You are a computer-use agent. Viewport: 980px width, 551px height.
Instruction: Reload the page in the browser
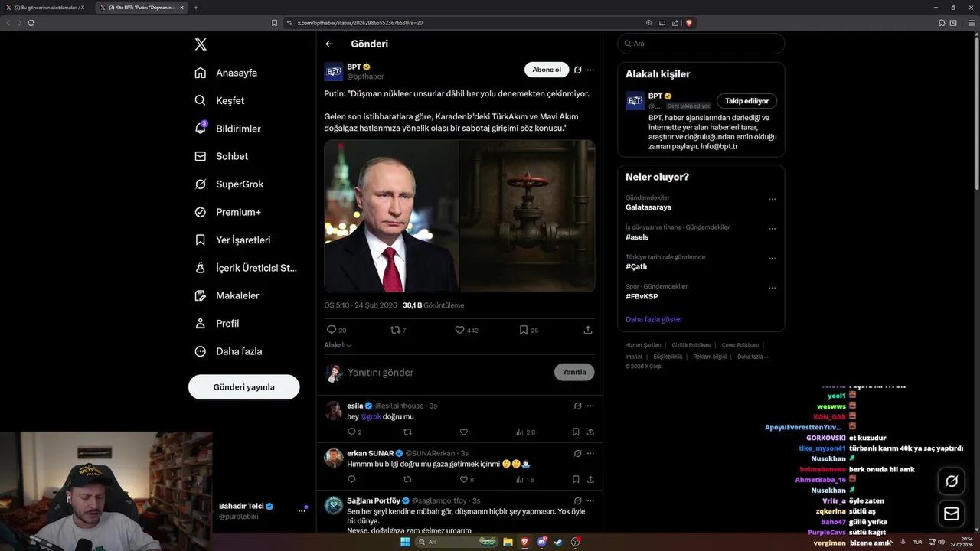point(31,23)
